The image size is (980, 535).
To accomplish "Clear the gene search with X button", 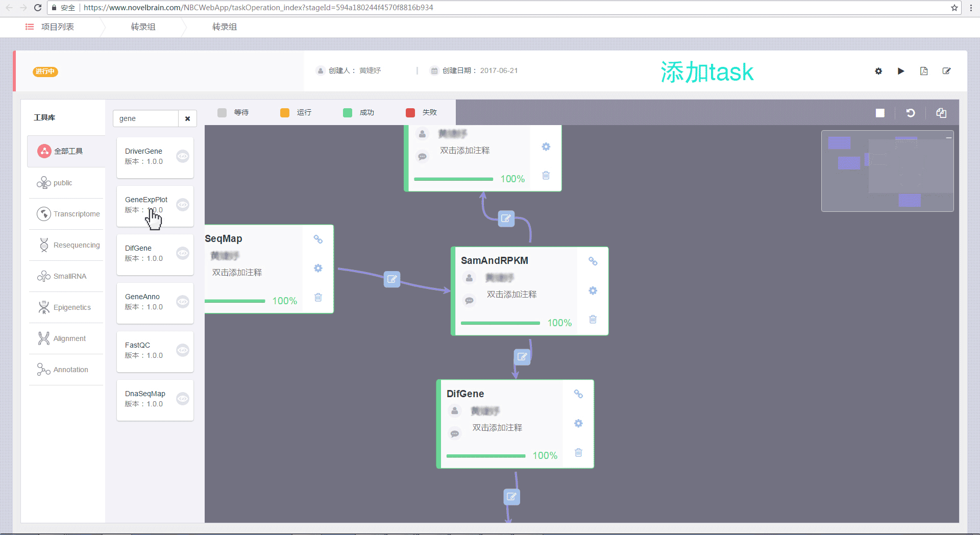I will [187, 118].
